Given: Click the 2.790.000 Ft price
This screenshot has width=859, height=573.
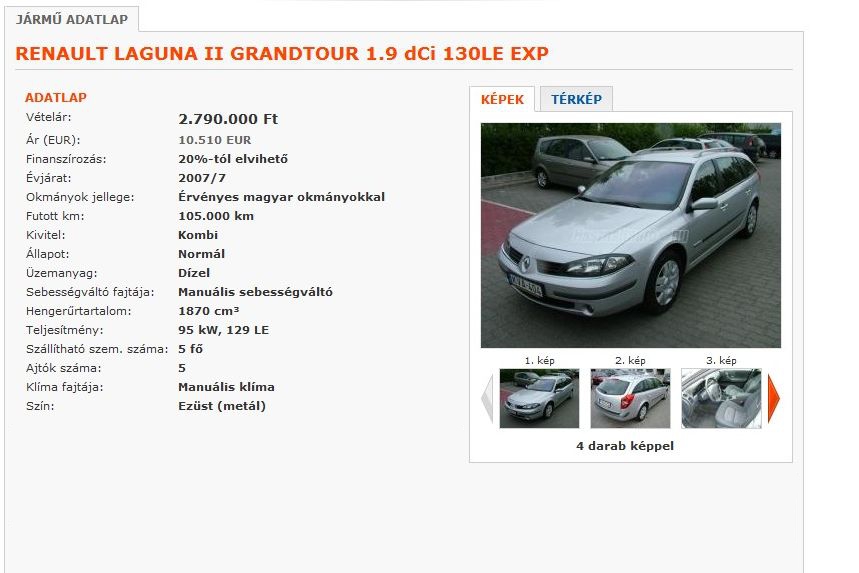Looking at the screenshot, I should pos(228,119).
